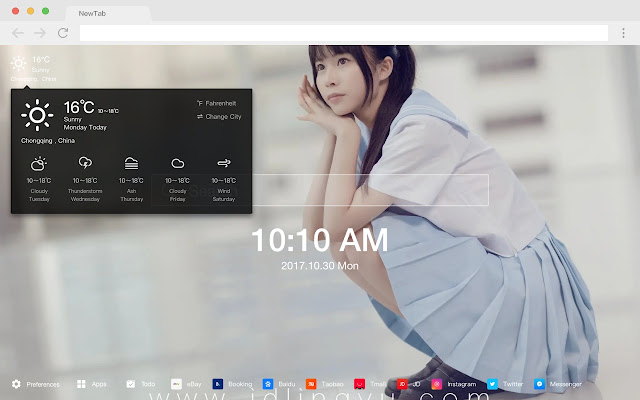
Task: Open the Taobao shortcut icon
Action: point(311,384)
